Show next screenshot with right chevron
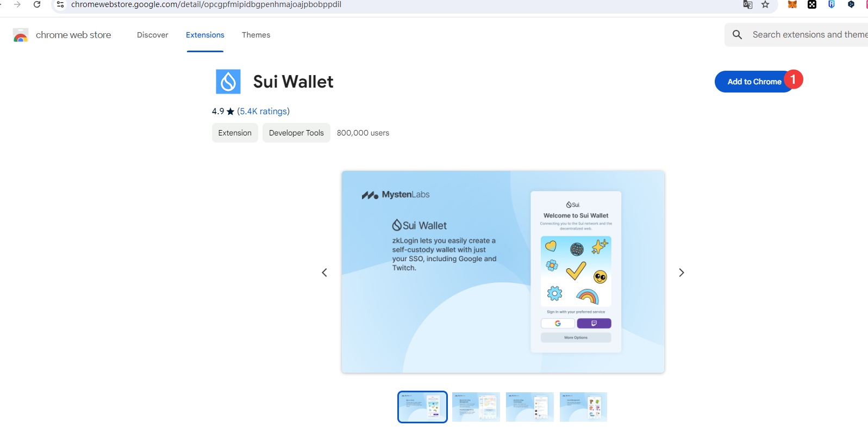 [681, 273]
